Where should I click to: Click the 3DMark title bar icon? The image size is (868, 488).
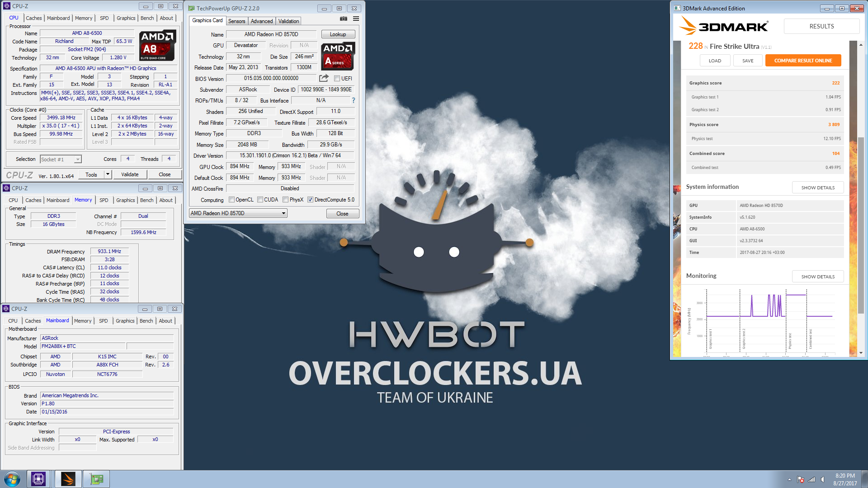pyautogui.click(x=677, y=8)
